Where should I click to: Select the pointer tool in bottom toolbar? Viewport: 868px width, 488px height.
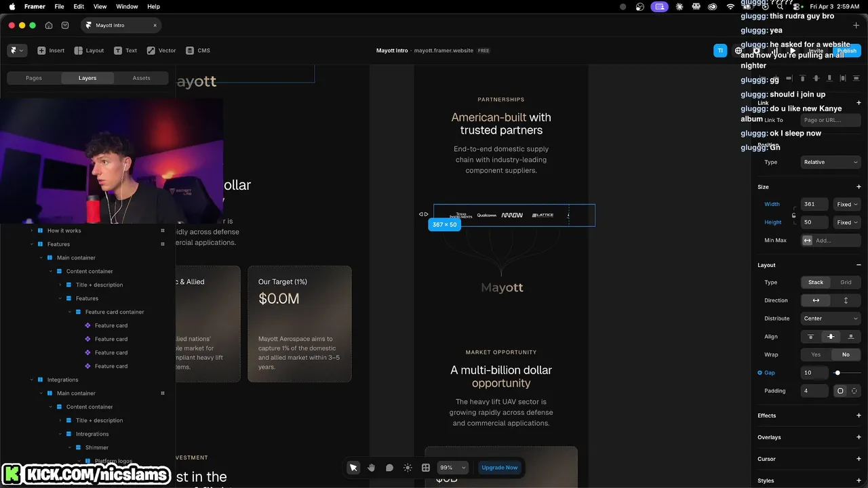coord(353,468)
